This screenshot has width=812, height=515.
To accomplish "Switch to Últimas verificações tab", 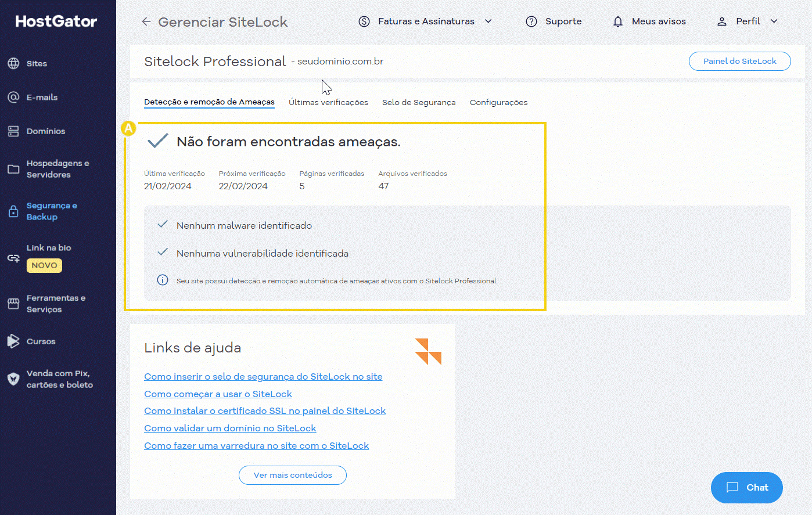I will click(328, 102).
